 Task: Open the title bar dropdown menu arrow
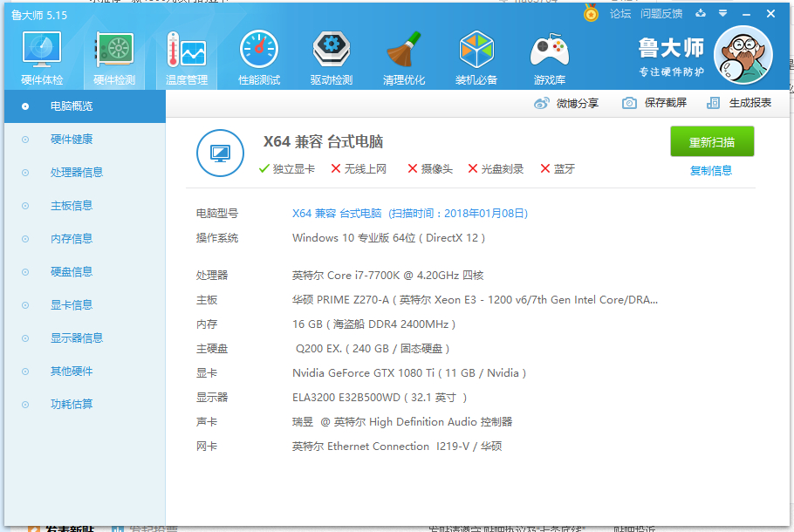(x=722, y=14)
